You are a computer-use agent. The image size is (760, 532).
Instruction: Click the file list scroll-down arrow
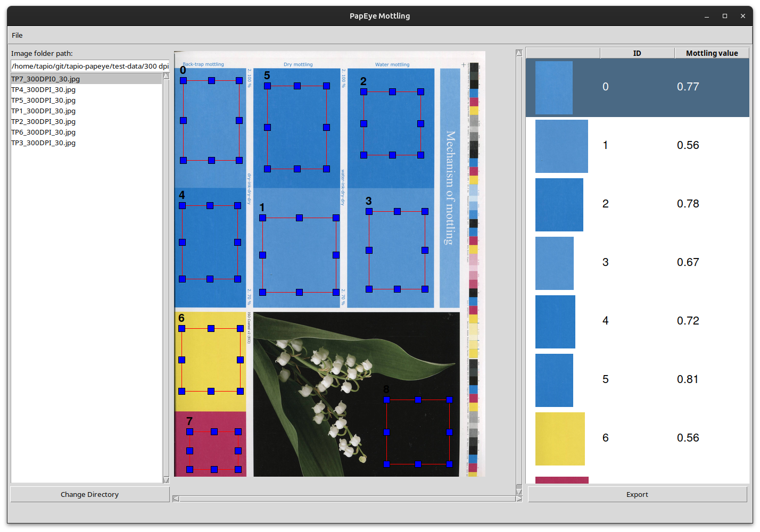(x=166, y=480)
